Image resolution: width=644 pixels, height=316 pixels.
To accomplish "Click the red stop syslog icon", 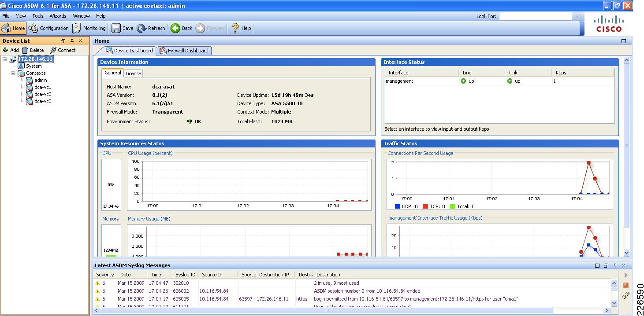I will point(625,285).
